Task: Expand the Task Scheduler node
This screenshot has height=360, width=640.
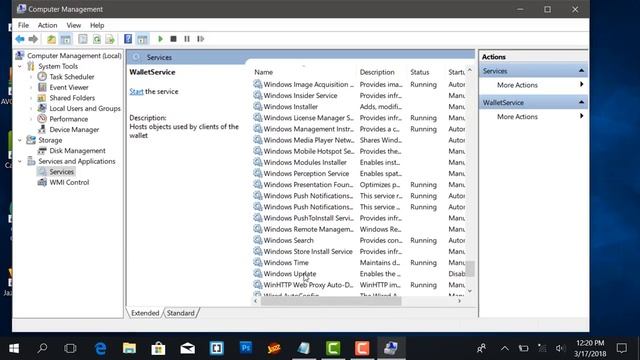Action: 31,77
